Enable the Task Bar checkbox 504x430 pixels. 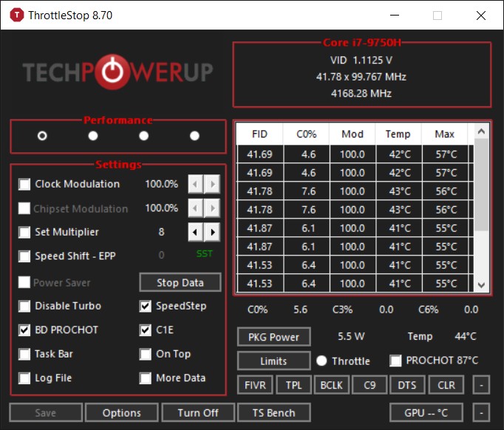tap(24, 354)
